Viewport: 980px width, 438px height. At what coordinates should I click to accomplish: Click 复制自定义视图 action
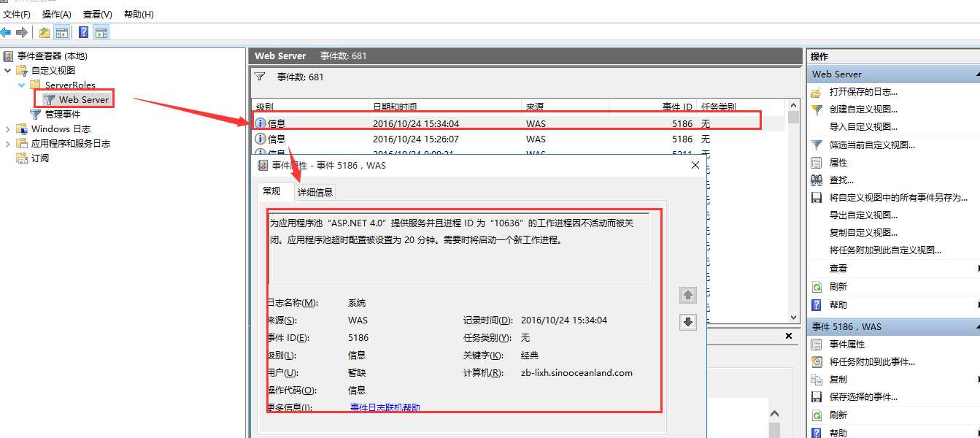(863, 233)
